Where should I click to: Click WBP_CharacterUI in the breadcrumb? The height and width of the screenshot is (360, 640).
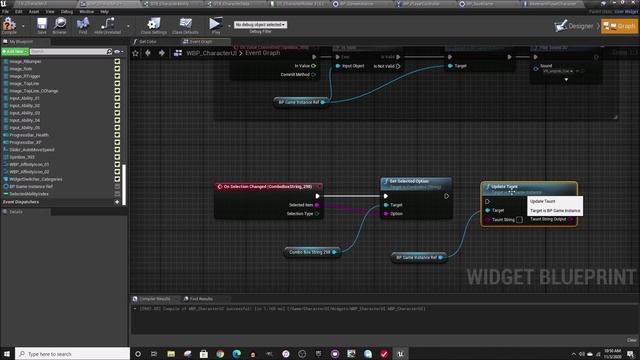click(x=211, y=53)
